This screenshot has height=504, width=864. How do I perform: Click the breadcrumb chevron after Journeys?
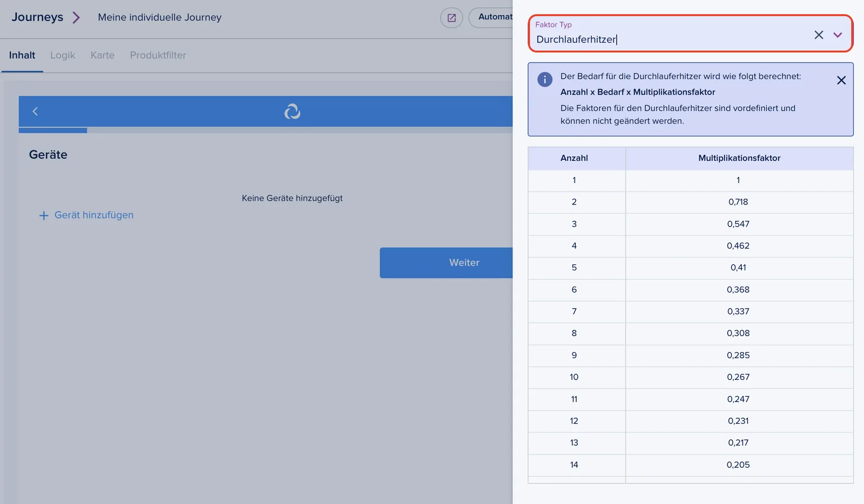tap(76, 17)
